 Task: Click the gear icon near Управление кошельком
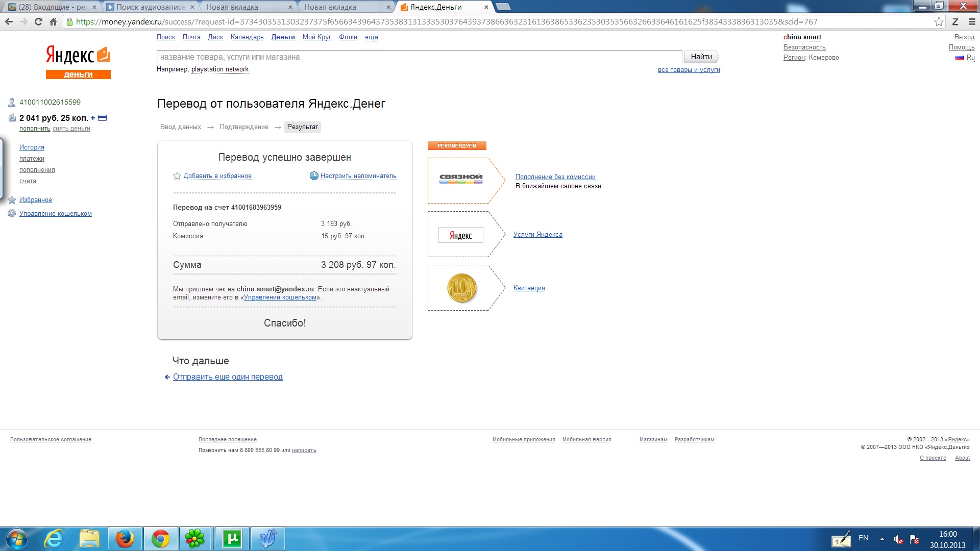point(12,213)
